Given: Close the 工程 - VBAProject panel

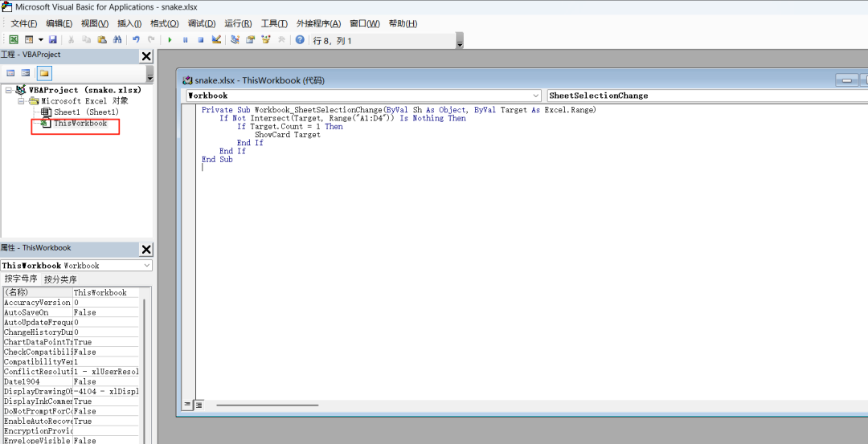Looking at the screenshot, I should click(146, 56).
